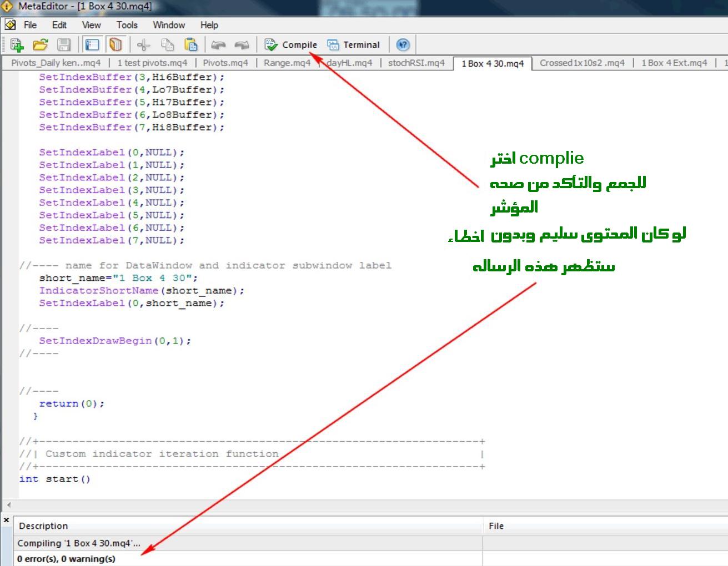
Task: Switch to the Pivots_Daily ken..mq4 tab
Action: 56,63
